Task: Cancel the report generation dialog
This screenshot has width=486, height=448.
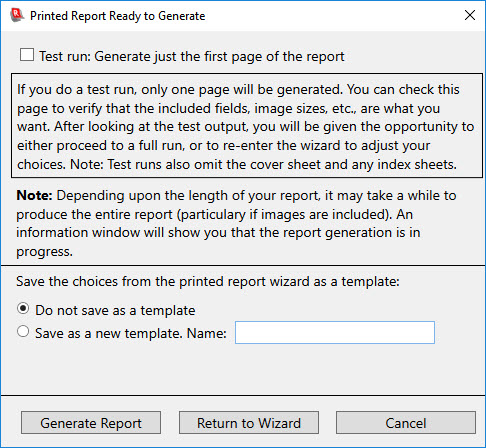Action: pos(406,423)
